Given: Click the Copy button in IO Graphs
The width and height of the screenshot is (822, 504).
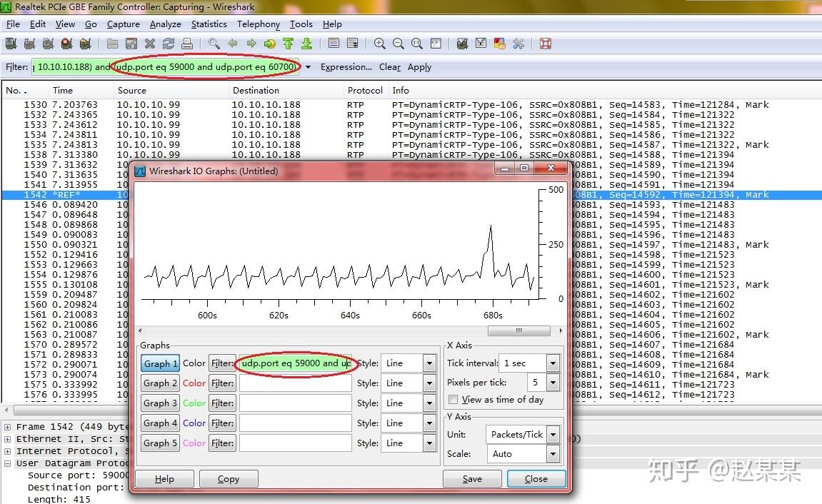Looking at the screenshot, I should click(x=228, y=479).
